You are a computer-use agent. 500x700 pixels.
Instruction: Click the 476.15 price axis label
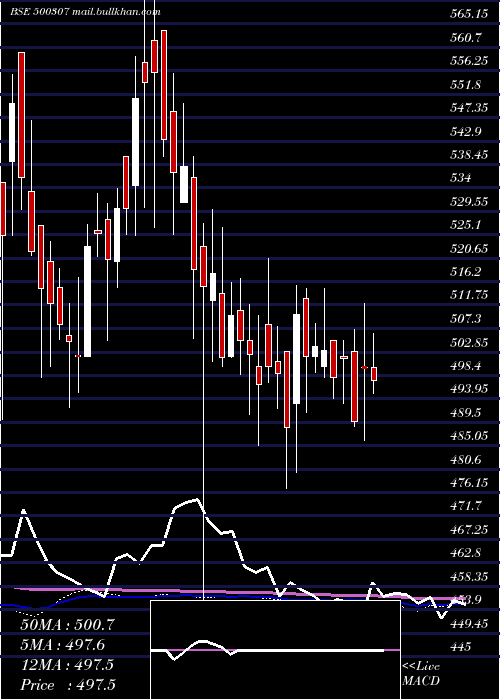coord(468,483)
